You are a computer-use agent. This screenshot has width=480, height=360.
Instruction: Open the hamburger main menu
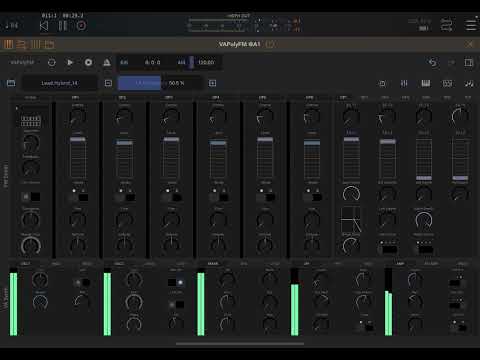pyautogui.click(x=471, y=25)
